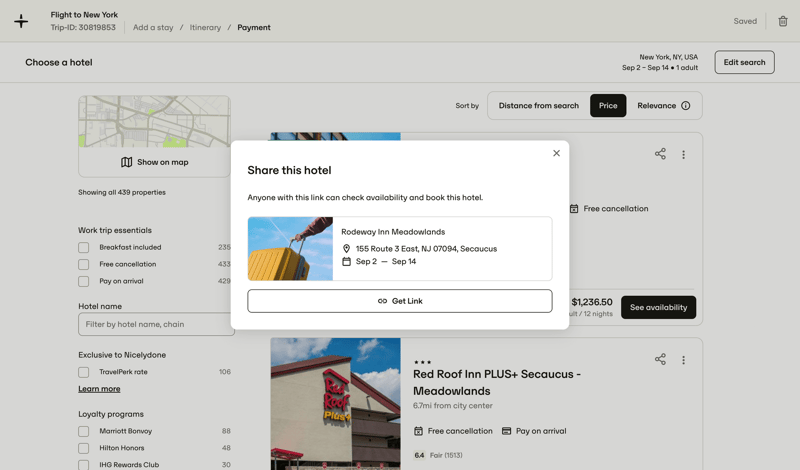Image resolution: width=800 pixels, height=470 pixels.
Task: Open three-dot menu on first hotel card
Action: pyautogui.click(x=683, y=155)
